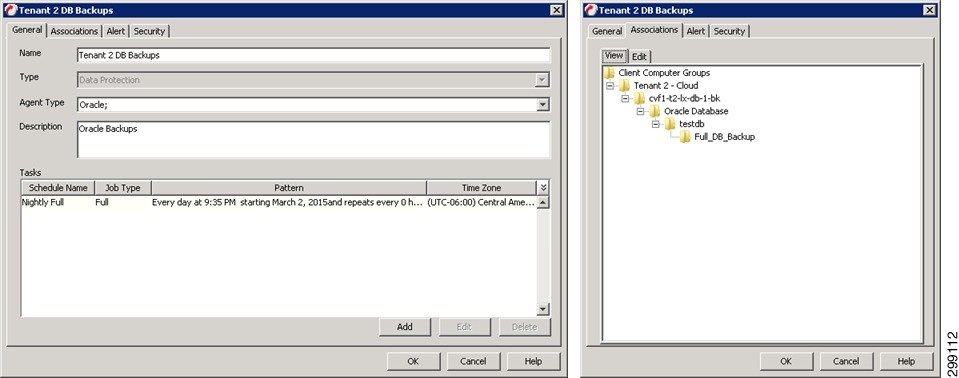Open Associations tab in left window
The height and width of the screenshot is (378, 959).
point(74,31)
